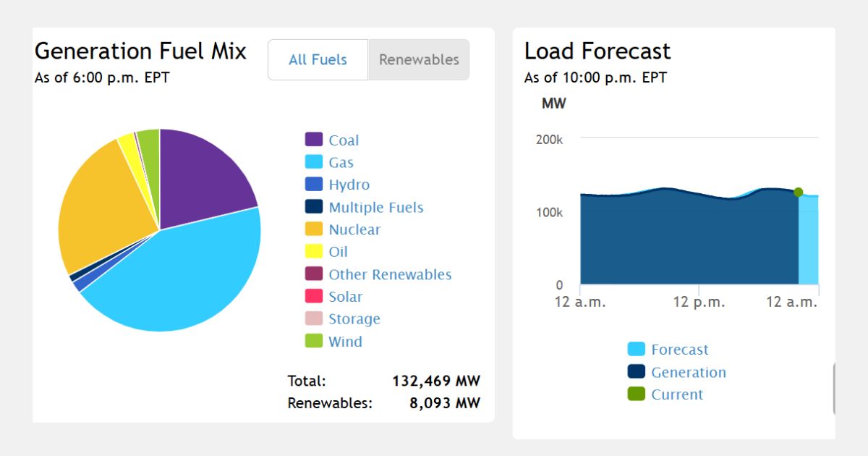Toggle the Hydro legend label
868x456 pixels.
click(349, 185)
